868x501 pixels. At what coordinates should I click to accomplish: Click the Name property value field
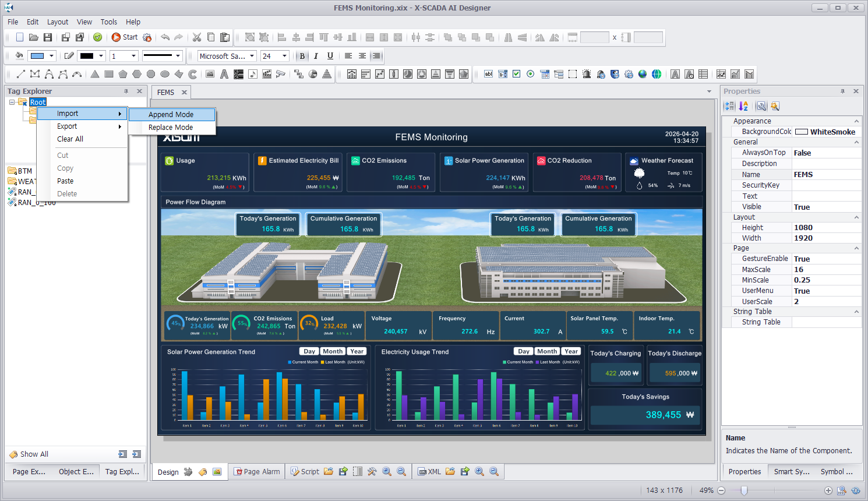pyautogui.click(x=826, y=175)
